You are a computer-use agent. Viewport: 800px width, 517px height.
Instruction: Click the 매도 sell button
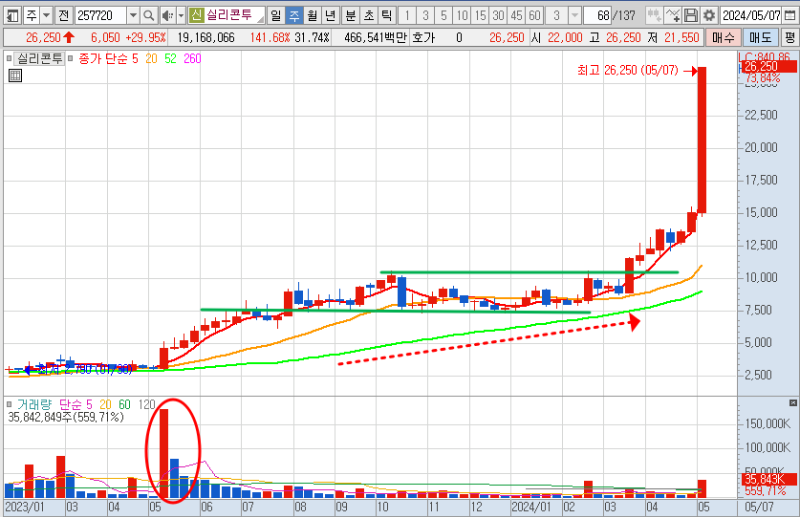(x=760, y=38)
